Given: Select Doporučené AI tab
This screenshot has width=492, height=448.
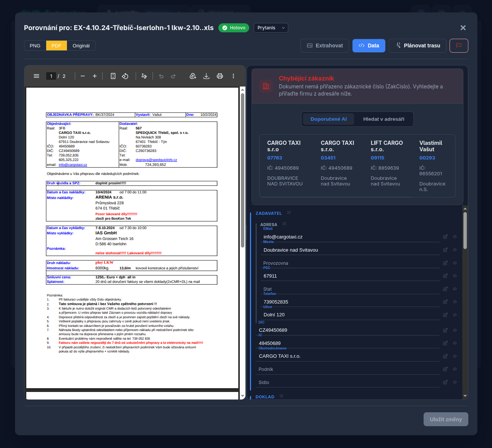Looking at the screenshot, I should pos(329,119).
